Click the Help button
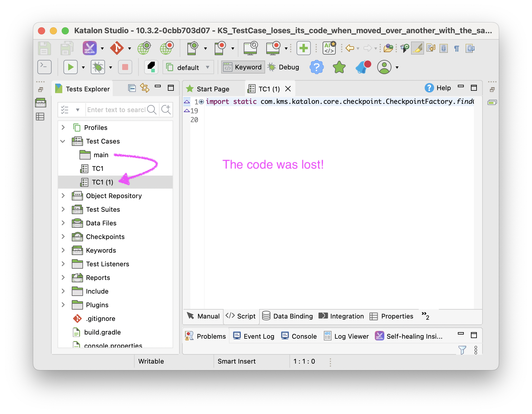 coord(438,88)
